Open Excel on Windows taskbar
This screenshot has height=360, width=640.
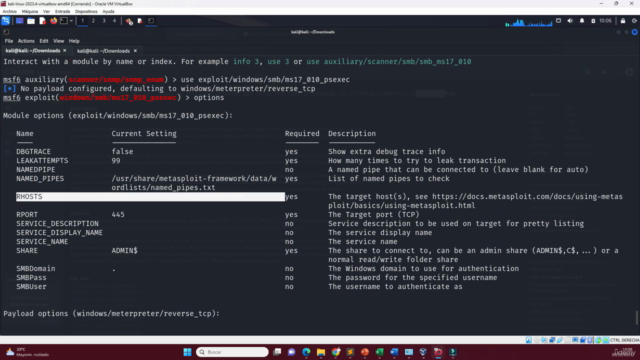pyautogui.click(x=380, y=352)
